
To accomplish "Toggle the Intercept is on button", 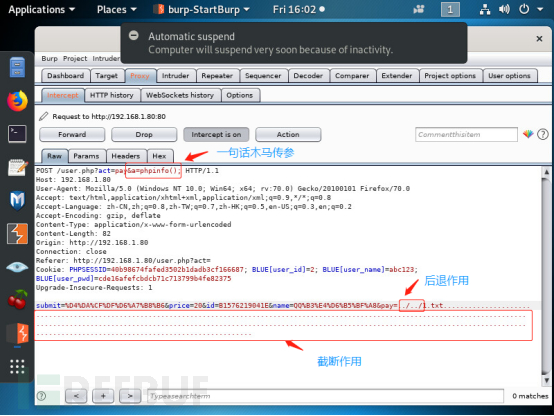I will click(216, 135).
